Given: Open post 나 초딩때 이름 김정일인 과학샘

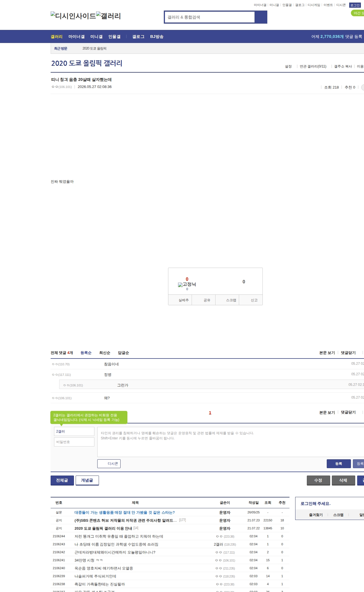Looking at the screenshot, I should tap(116, 544).
